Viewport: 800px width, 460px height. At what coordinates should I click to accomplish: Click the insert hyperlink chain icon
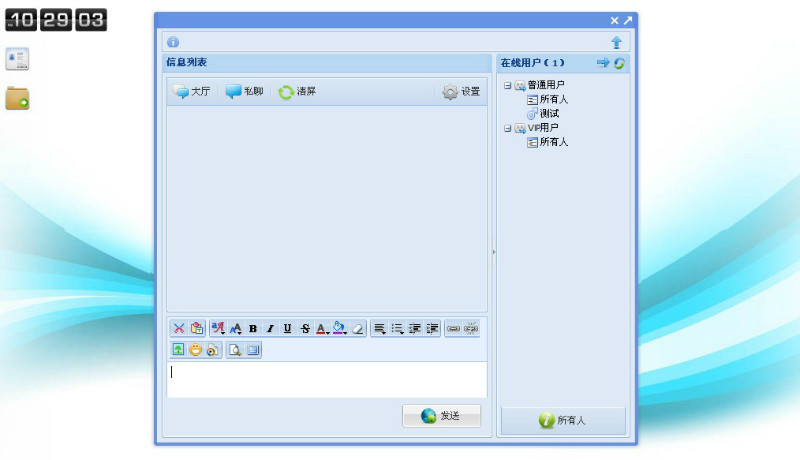(x=454, y=328)
